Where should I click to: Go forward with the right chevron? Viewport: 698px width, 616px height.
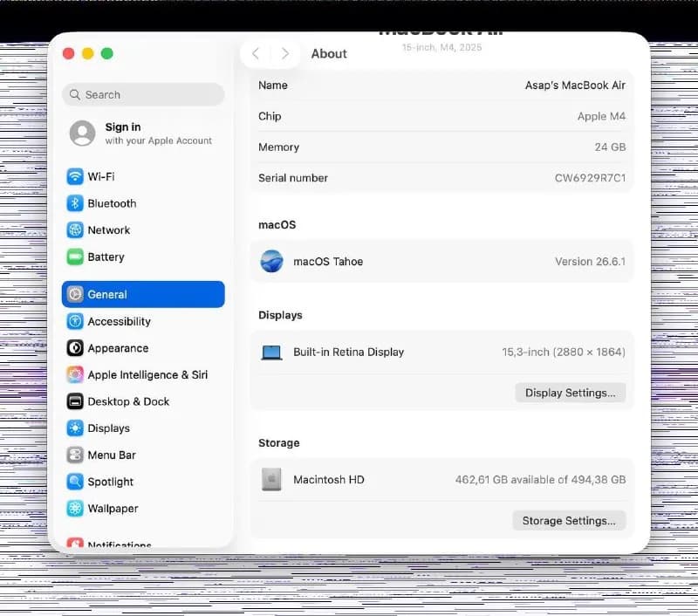(x=285, y=54)
